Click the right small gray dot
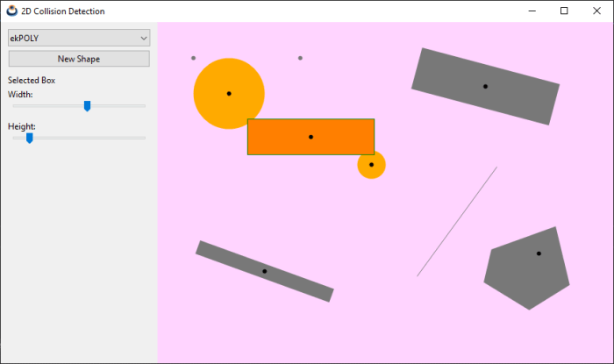The width and height of the screenshot is (614, 364). [300, 58]
